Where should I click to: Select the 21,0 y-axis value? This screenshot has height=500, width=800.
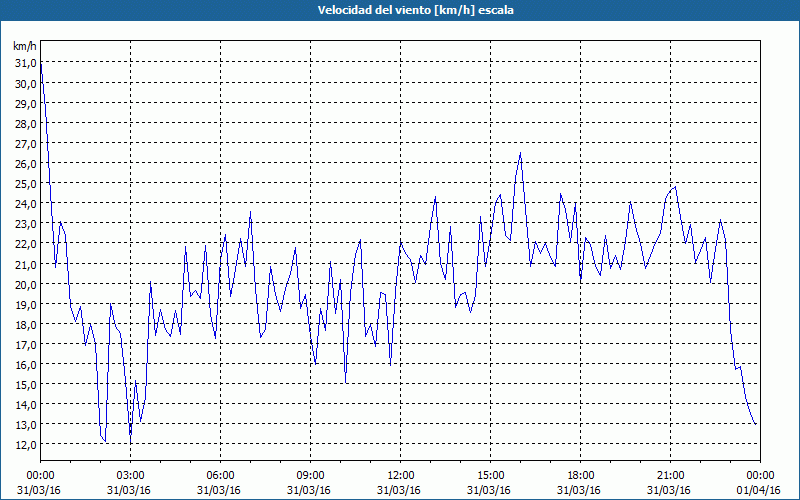click(x=26, y=264)
